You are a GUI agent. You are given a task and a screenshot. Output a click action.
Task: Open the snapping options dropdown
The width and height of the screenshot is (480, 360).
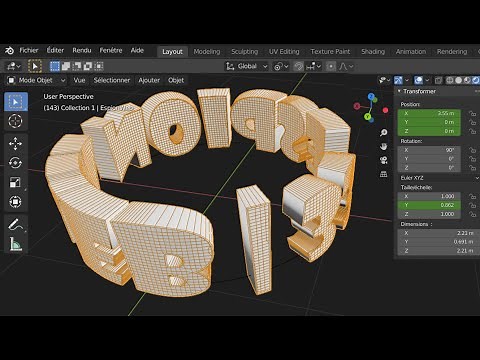click(x=313, y=66)
